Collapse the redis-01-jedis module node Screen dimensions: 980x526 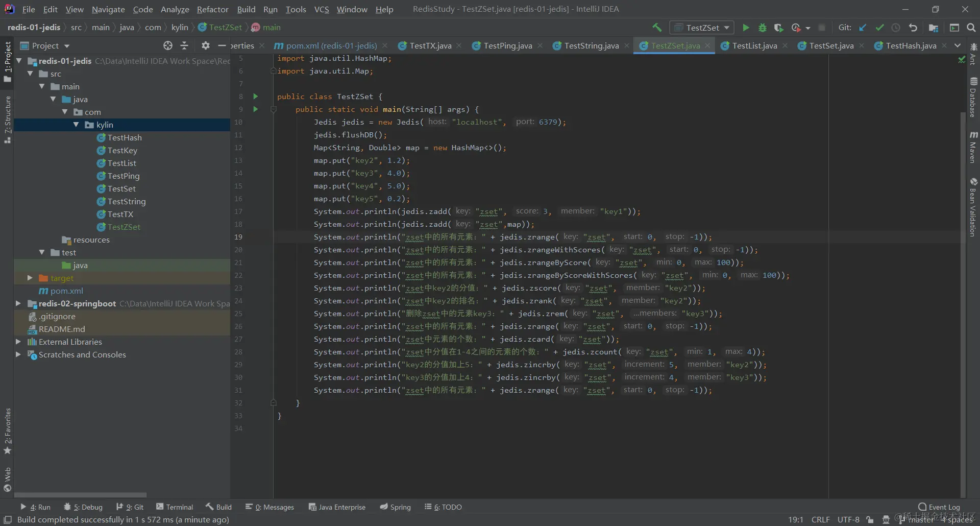19,61
